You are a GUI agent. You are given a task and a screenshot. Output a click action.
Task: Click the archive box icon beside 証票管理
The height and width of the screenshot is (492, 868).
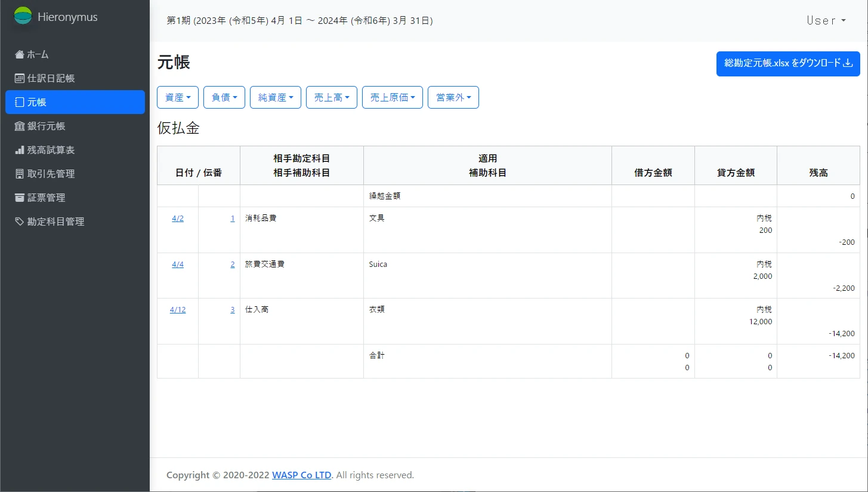tap(20, 198)
